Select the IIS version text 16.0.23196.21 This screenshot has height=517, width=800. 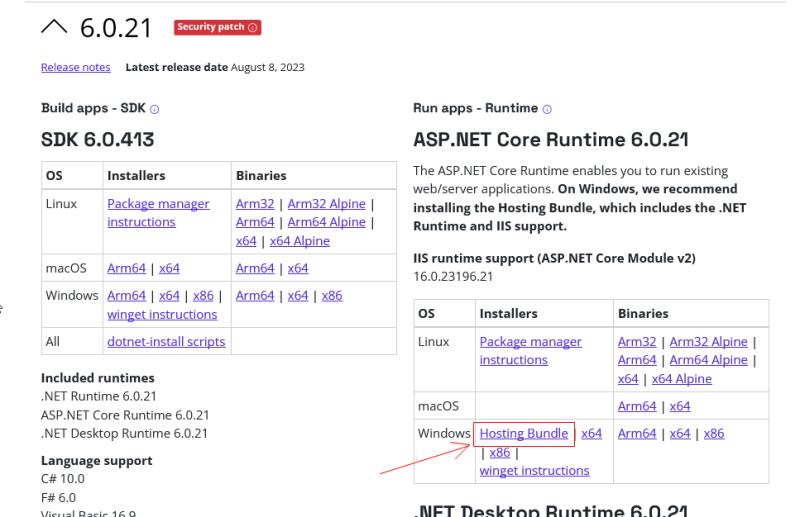(453, 277)
